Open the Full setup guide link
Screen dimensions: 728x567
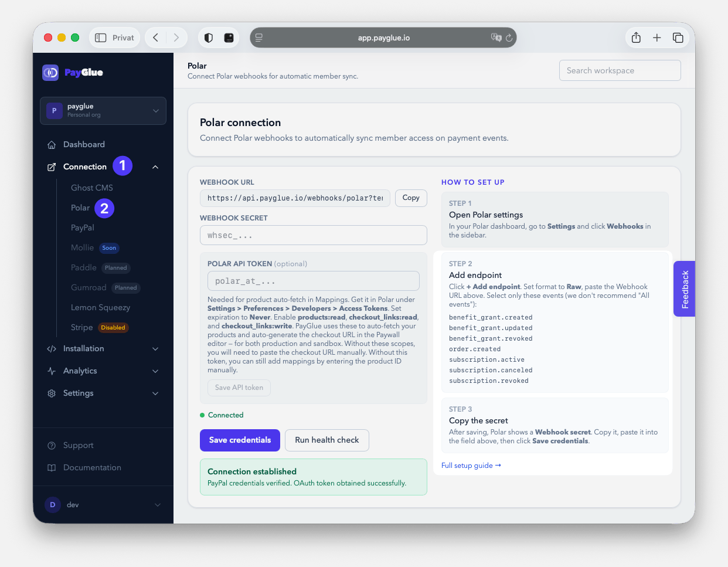471,466
